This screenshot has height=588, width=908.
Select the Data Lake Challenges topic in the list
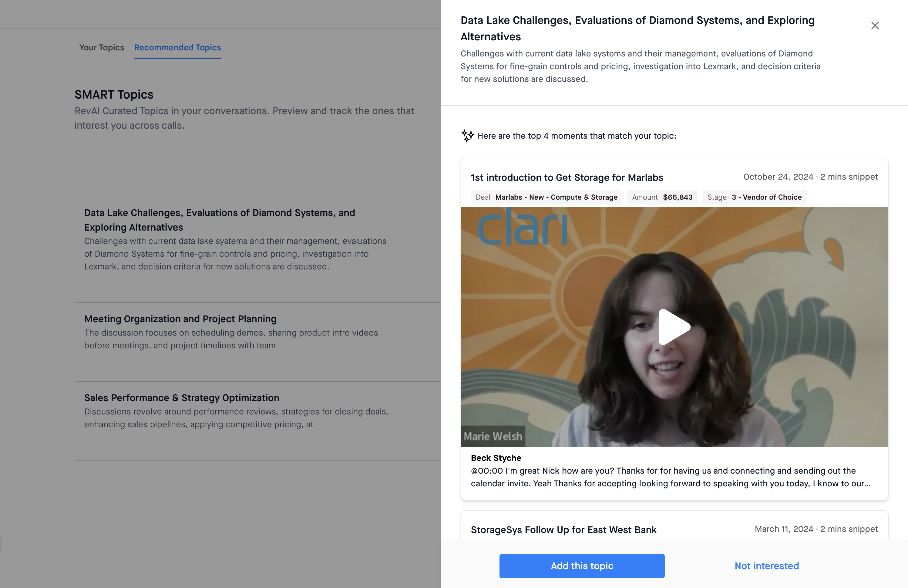tap(219, 220)
